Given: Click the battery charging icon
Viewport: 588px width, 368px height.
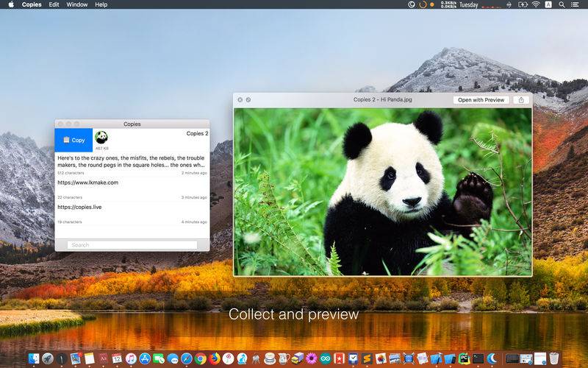Looking at the screenshot, I should (x=523, y=4).
